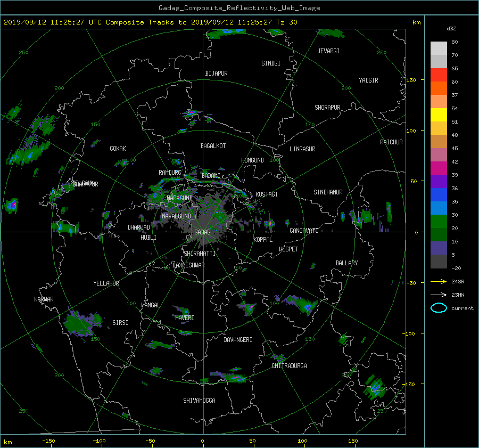Click the RAICHUR city label

[x=391, y=142]
